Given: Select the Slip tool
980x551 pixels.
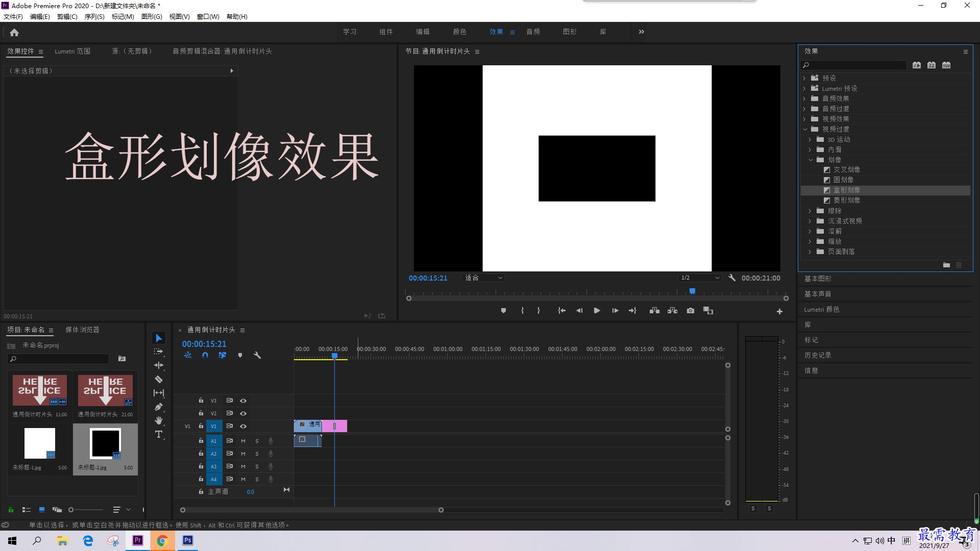Looking at the screenshot, I should (x=159, y=393).
